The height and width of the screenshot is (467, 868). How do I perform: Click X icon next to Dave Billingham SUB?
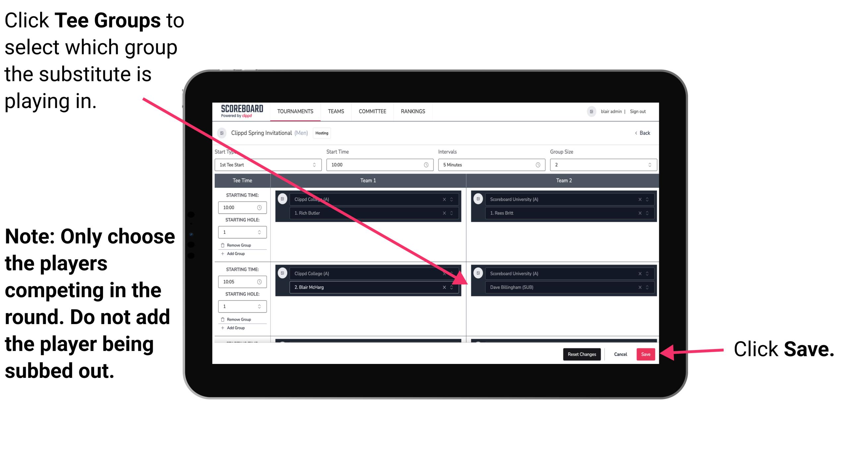tap(640, 286)
